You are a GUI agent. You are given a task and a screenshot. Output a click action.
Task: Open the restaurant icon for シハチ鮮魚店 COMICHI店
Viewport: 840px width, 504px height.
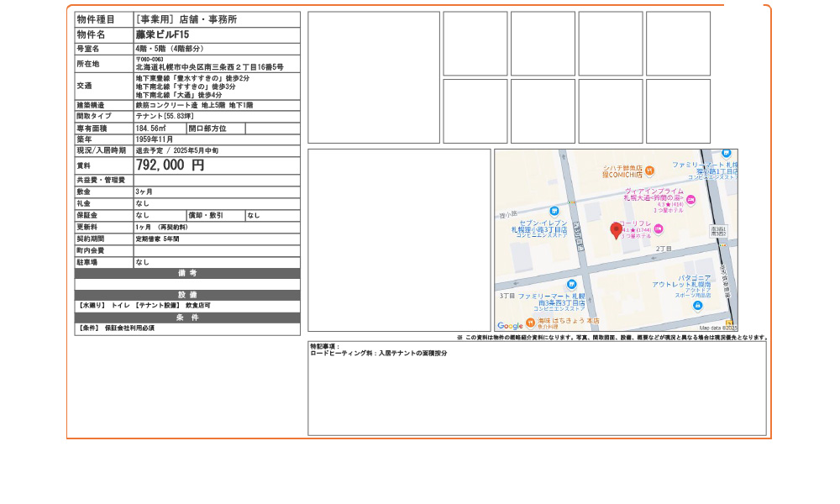[648, 171]
